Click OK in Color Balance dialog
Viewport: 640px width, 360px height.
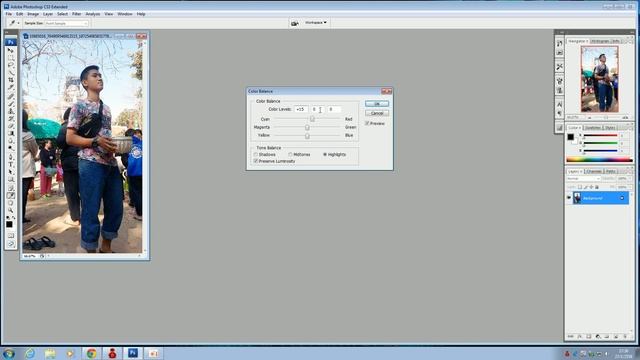(377, 104)
